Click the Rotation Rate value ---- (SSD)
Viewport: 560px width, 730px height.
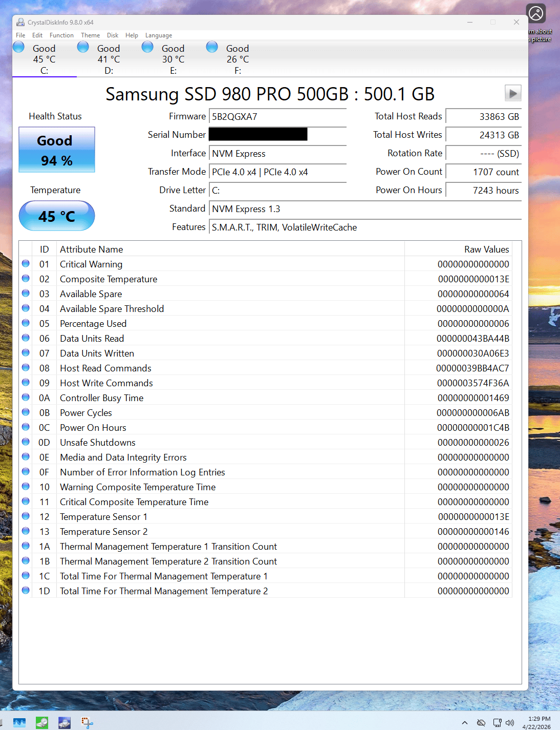pos(484,153)
